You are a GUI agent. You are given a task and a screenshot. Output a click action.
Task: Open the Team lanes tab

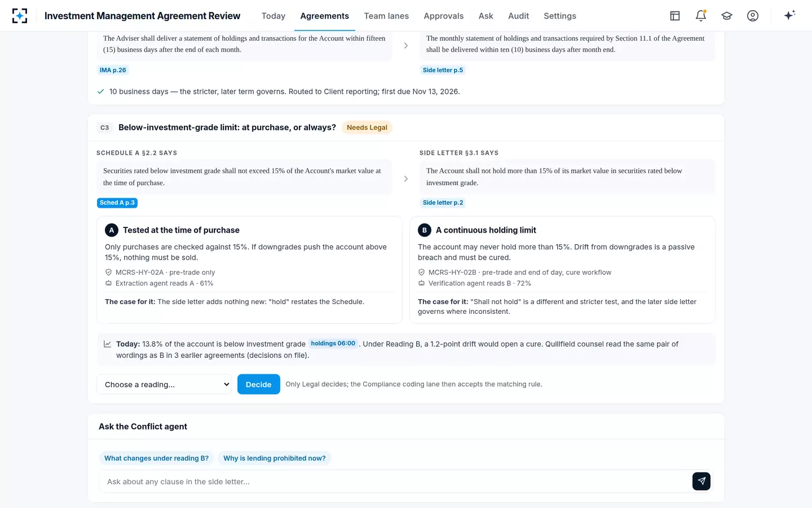[386, 16]
